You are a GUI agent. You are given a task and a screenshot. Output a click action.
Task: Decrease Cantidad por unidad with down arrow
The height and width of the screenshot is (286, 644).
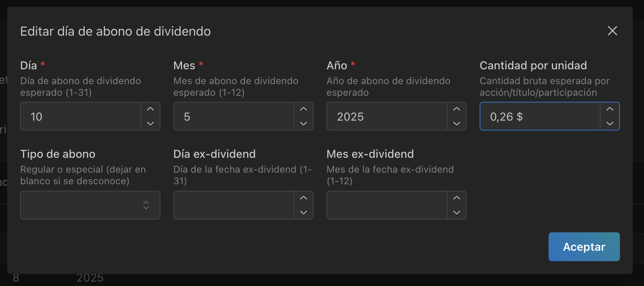click(610, 123)
